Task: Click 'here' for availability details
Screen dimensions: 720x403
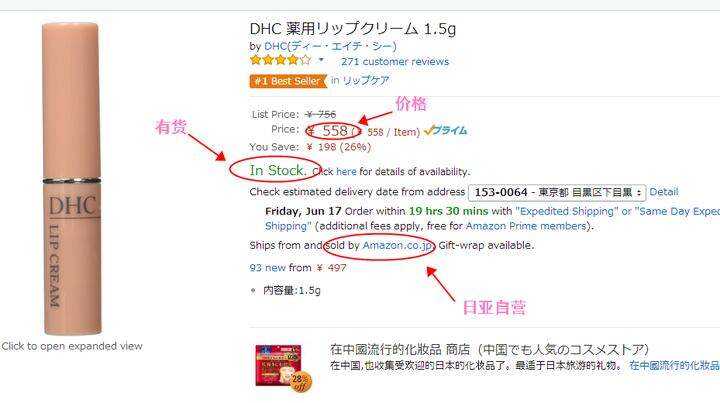Action: coord(346,172)
